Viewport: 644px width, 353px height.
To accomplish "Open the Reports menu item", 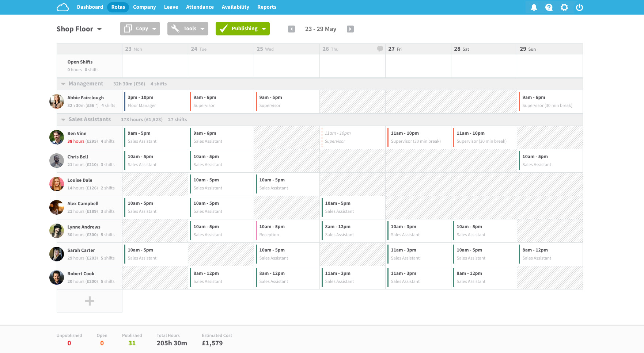I will 266,7.
